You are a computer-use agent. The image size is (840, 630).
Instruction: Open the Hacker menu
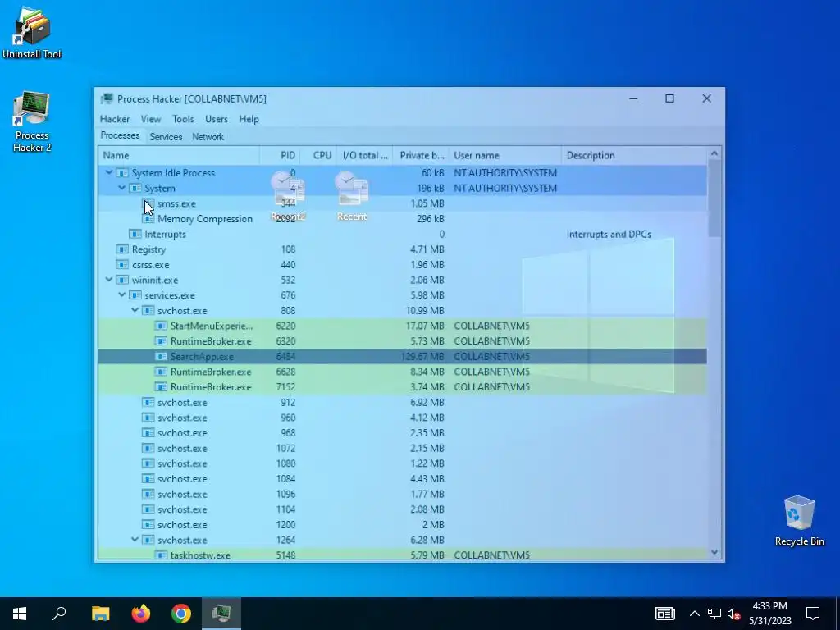click(115, 119)
